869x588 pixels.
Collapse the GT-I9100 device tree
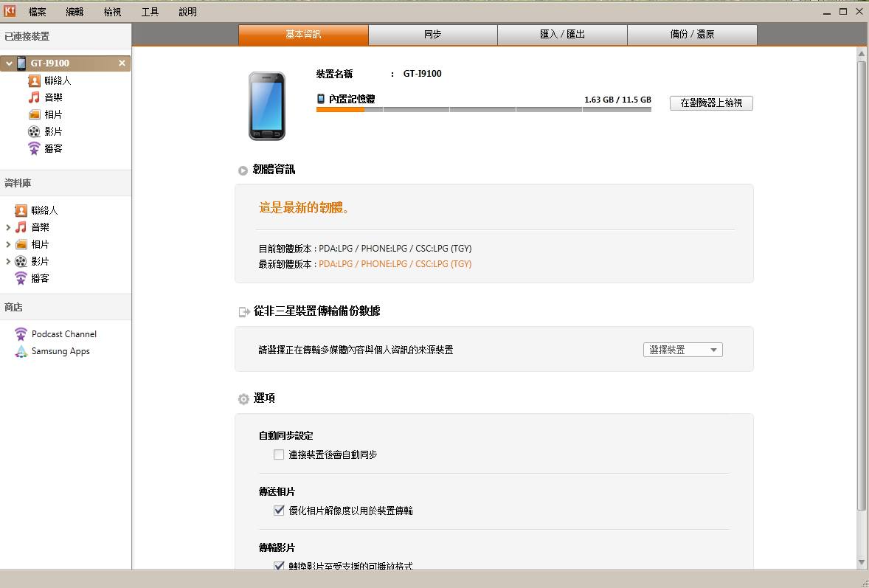tap(8, 63)
